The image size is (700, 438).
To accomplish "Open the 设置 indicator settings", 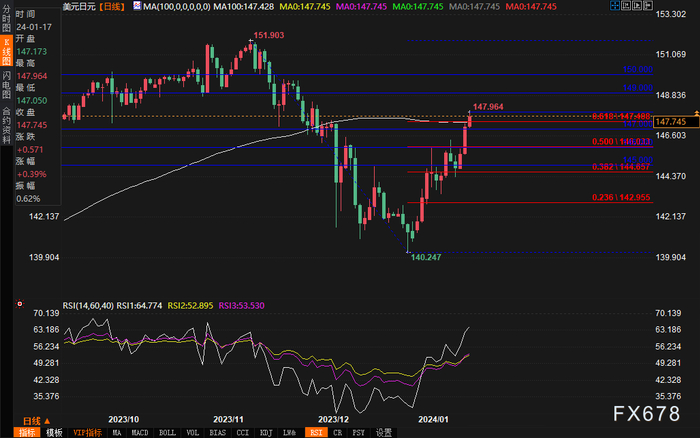I will pyautogui.click(x=383, y=433).
